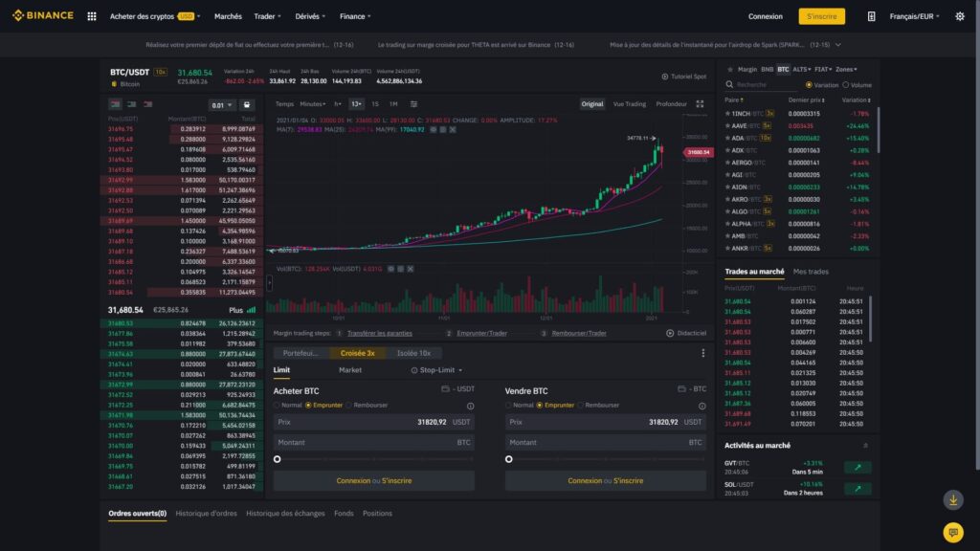
Task: Show both buy and sell order book view
Action: point(115,104)
